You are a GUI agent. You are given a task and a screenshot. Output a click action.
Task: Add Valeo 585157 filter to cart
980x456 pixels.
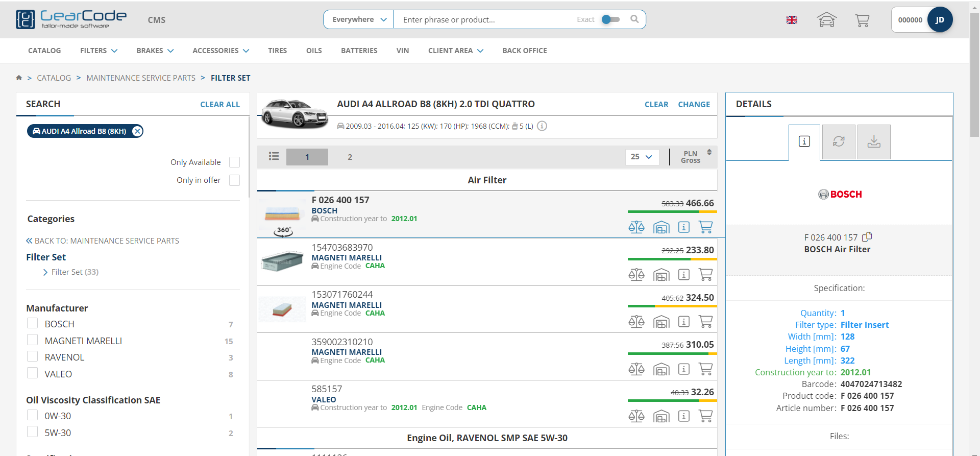pos(705,416)
